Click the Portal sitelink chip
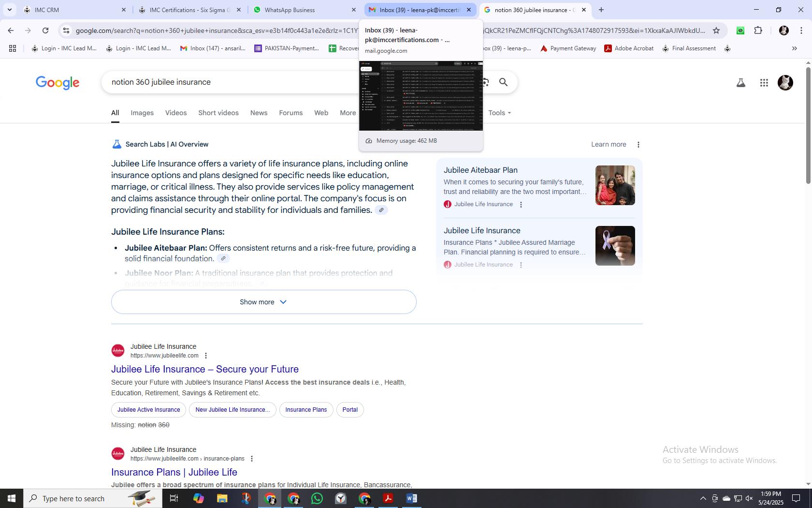The width and height of the screenshot is (812, 508). click(350, 410)
